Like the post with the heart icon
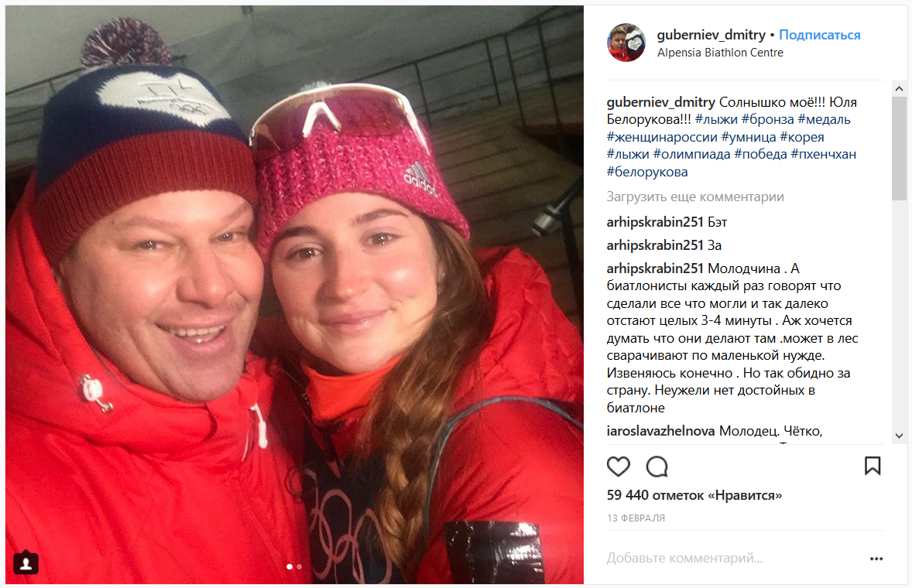Image resolution: width=912 pixels, height=588 pixels. tap(619, 466)
